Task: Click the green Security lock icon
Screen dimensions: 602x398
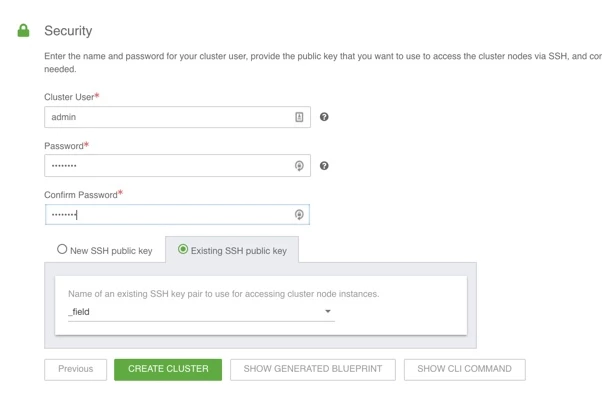Action: [x=23, y=31]
